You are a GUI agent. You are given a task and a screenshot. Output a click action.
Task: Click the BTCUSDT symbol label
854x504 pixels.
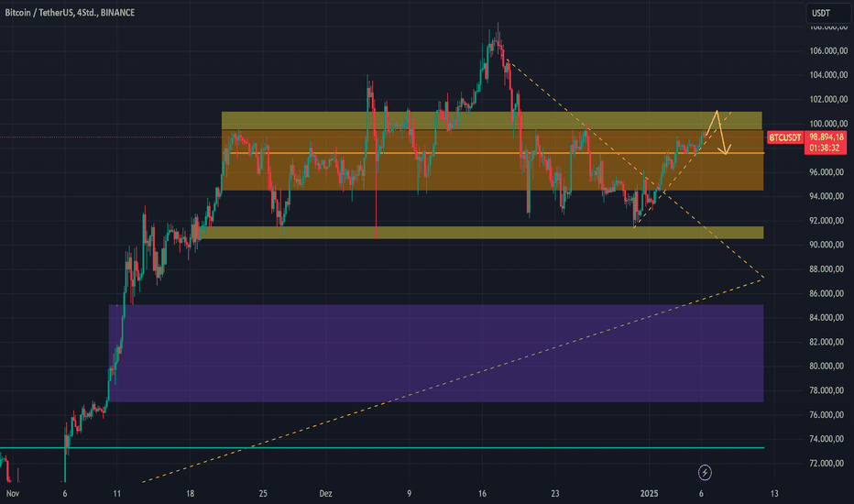pyautogui.click(x=785, y=137)
